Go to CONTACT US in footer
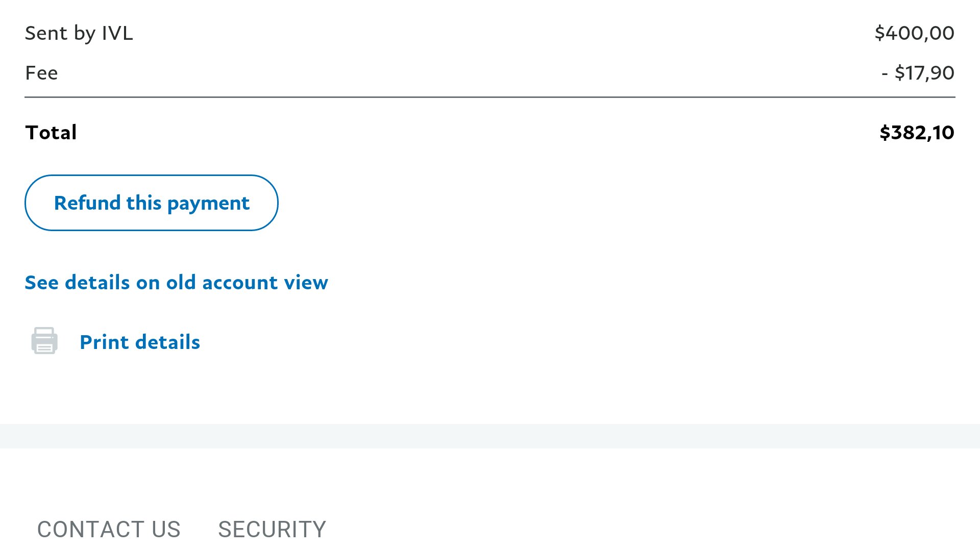Viewport: 980px width, 551px height. pos(109,529)
